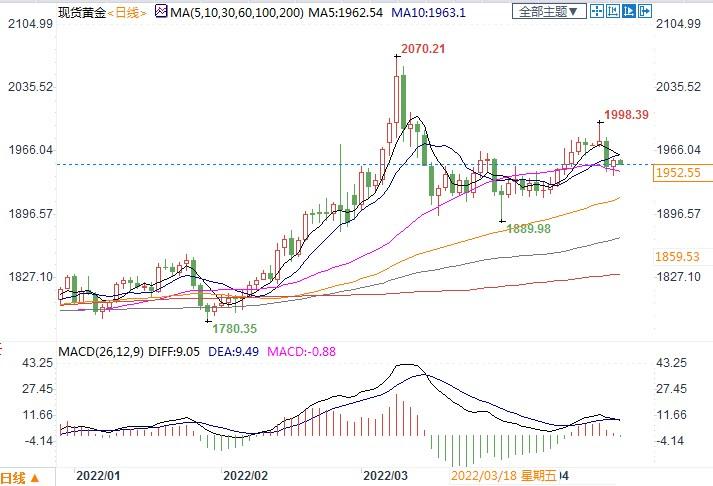Click the 1780.35 low price label
The height and width of the screenshot is (486, 713).
click(x=233, y=328)
